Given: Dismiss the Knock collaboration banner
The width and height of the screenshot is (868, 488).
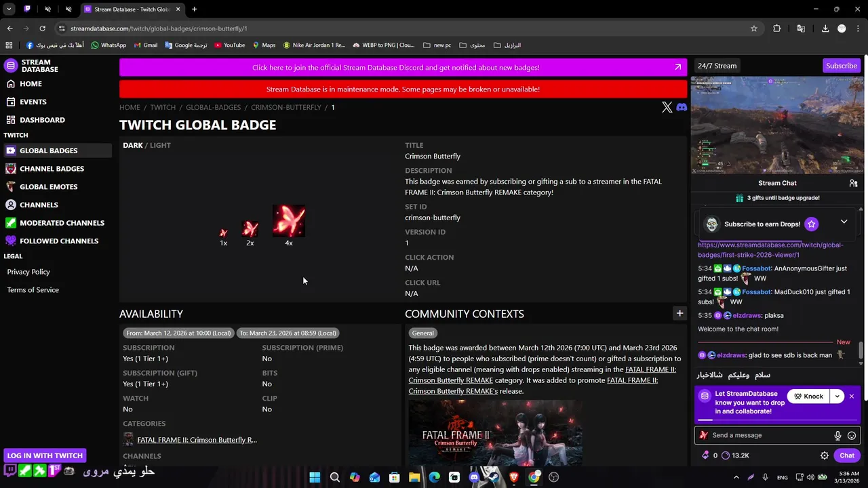Looking at the screenshot, I should [x=852, y=396].
